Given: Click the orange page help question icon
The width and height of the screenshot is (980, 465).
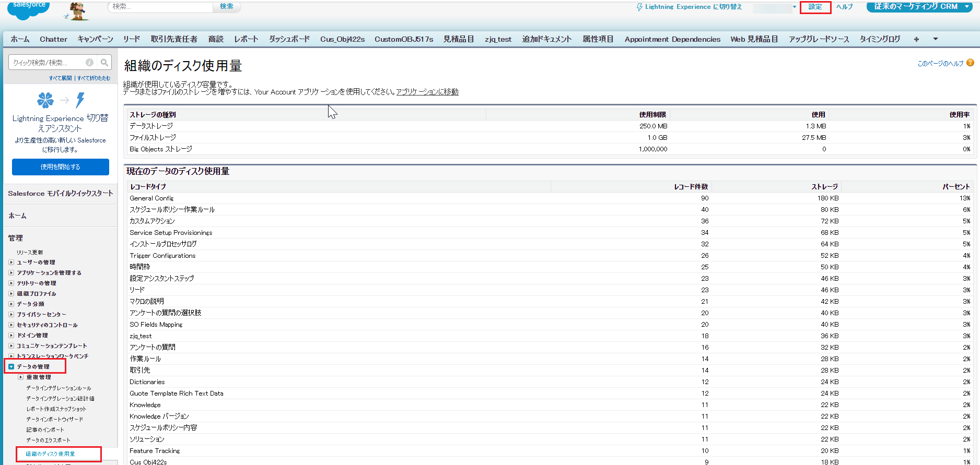Looking at the screenshot, I should click(970, 63).
